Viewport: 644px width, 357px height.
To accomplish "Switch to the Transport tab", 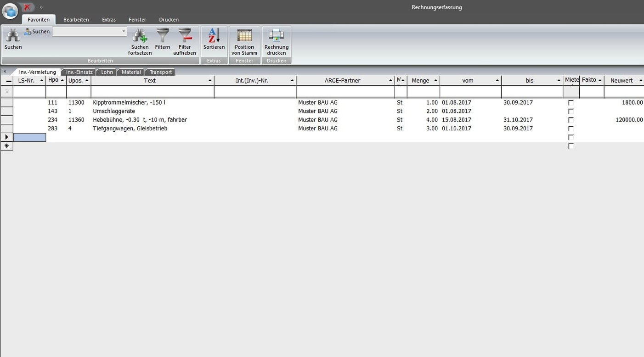I will click(161, 72).
